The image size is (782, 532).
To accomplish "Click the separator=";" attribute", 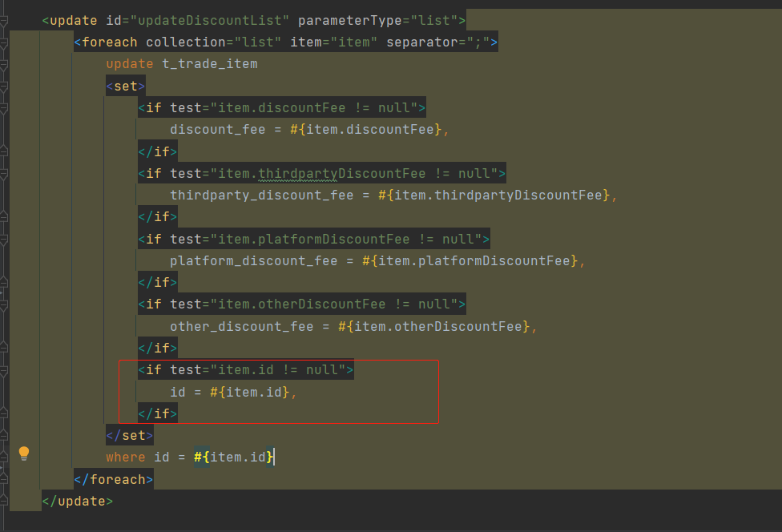I will (x=438, y=42).
